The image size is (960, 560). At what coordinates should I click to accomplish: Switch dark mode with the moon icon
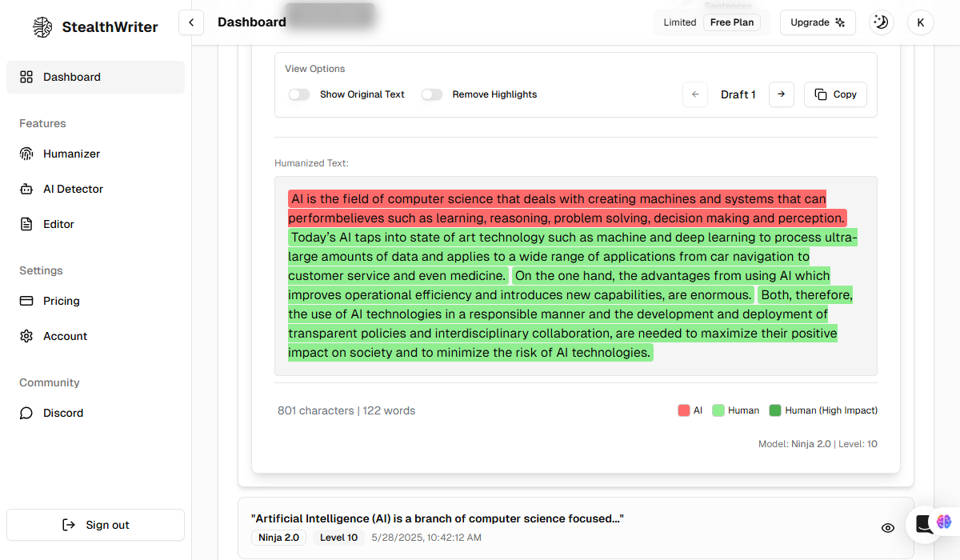(882, 22)
